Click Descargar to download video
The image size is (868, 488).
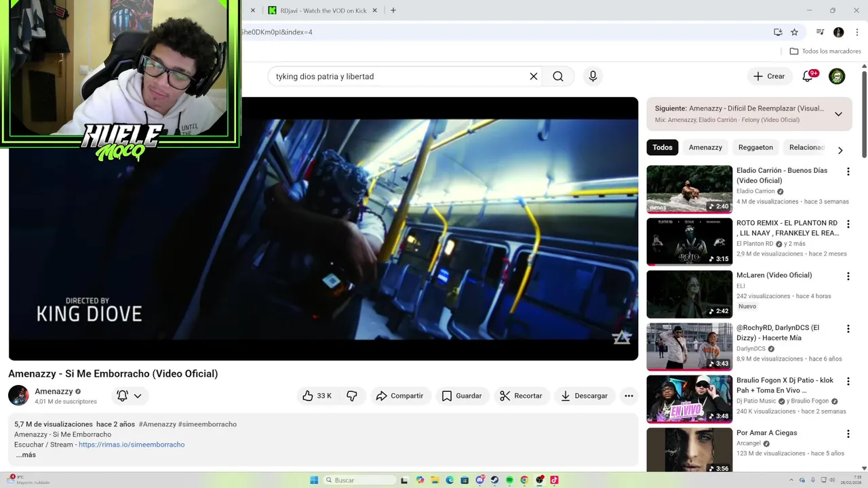tap(585, 396)
